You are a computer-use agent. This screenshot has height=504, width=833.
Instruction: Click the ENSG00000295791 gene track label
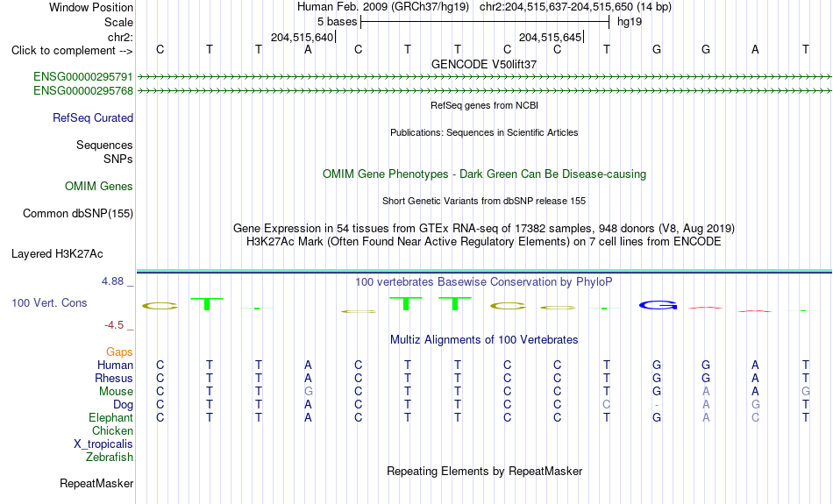[x=83, y=77]
